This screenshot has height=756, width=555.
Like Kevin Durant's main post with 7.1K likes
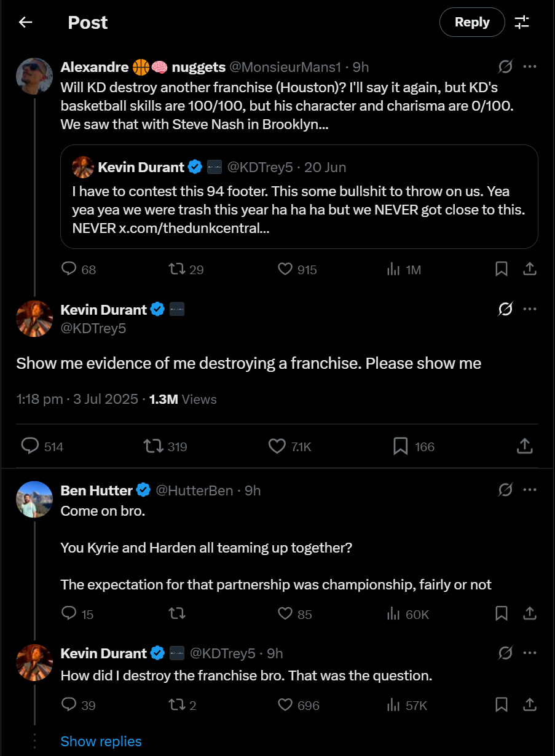[290, 446]
